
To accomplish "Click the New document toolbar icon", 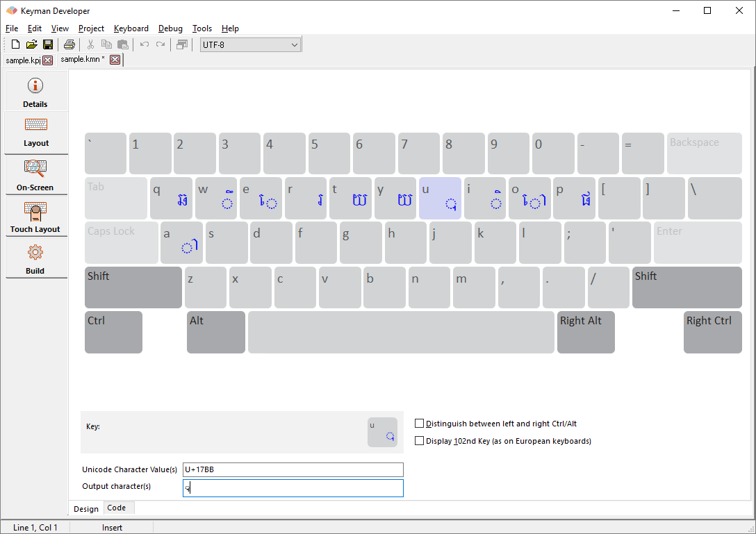I will (x=15, y=44).
